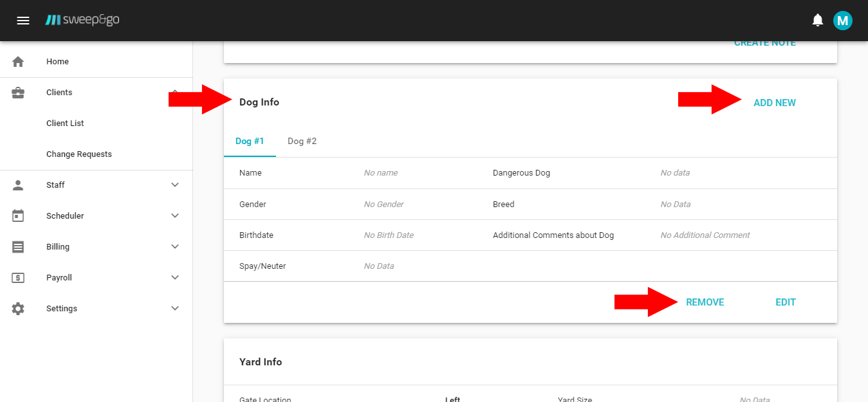Expand the Scheduler menu chevron
The height and width of the screenshot is (402, 868).
(x=175, y=216)
